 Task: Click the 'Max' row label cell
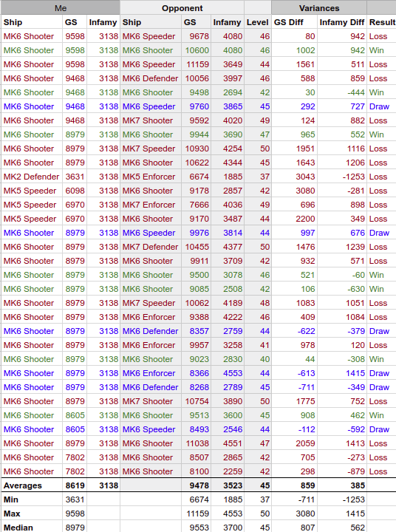(32, 514)
